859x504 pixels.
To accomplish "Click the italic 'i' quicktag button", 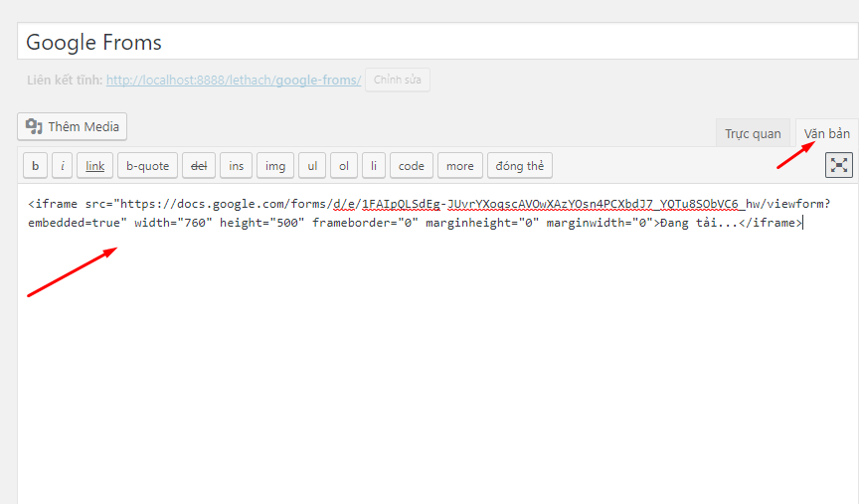I will 63,166.
